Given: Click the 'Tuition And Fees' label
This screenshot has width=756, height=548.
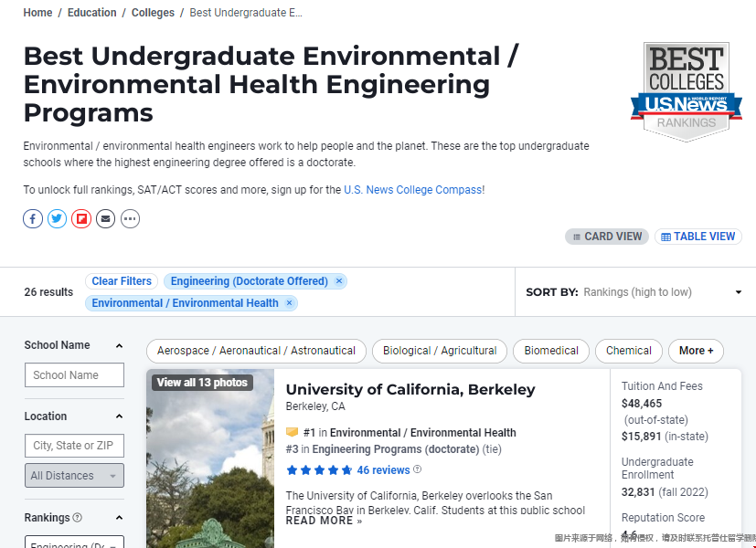Looking at the screenshot, I should point(662,386).
